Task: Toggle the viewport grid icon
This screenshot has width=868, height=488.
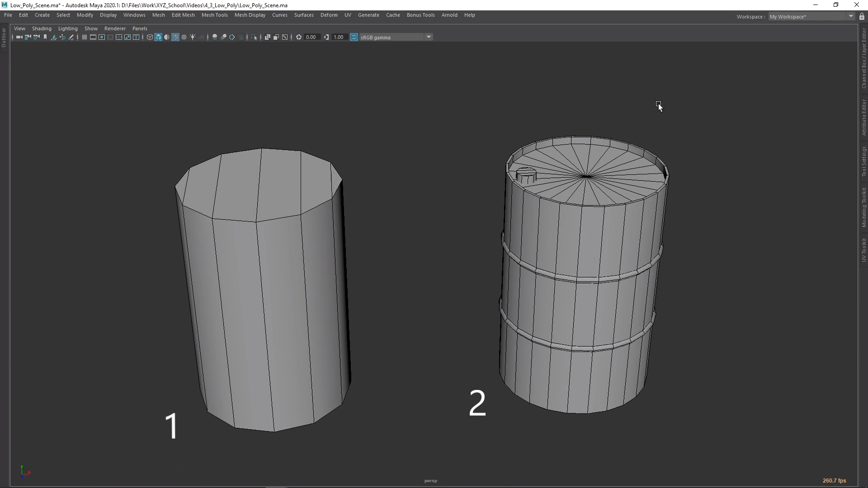Action: [x=85, y=37]
